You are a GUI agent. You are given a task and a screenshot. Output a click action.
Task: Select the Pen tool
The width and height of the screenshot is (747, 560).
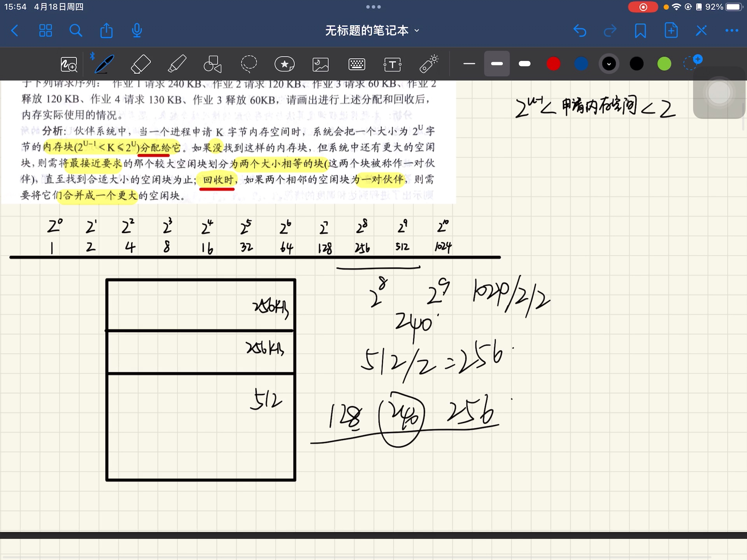[x=104, y=64]
